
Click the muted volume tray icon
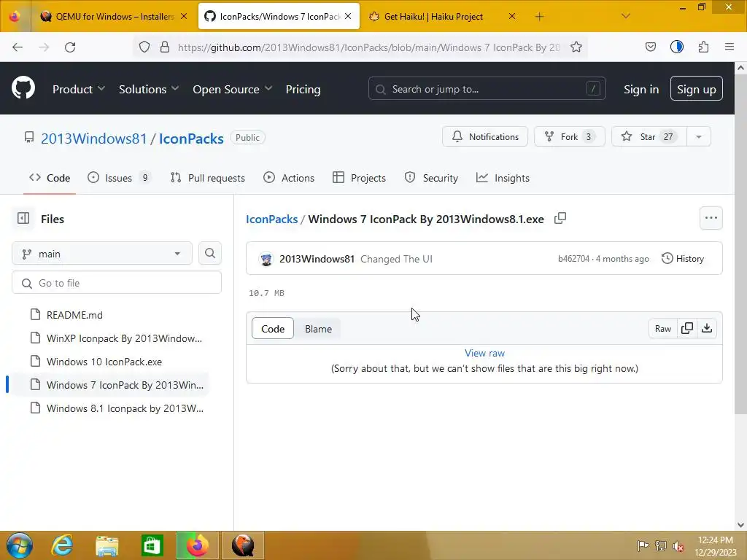[678, 546]
